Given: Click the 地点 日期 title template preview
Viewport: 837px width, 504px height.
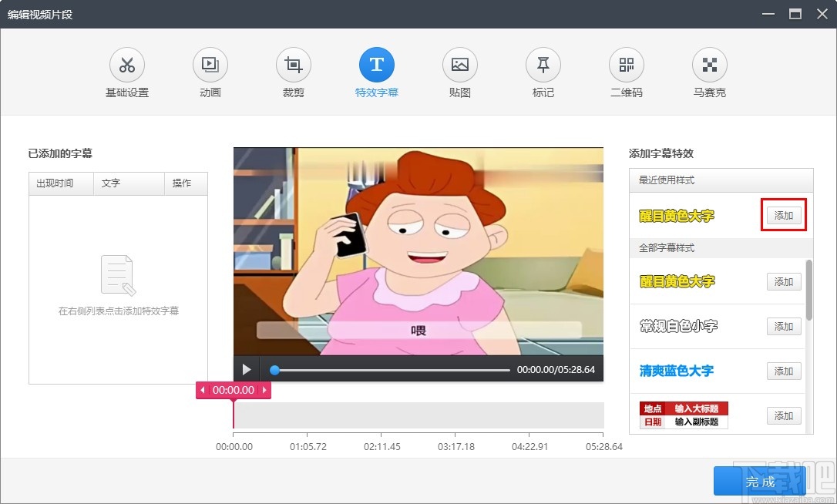Looking at the screenshot, I should (684, 415).
